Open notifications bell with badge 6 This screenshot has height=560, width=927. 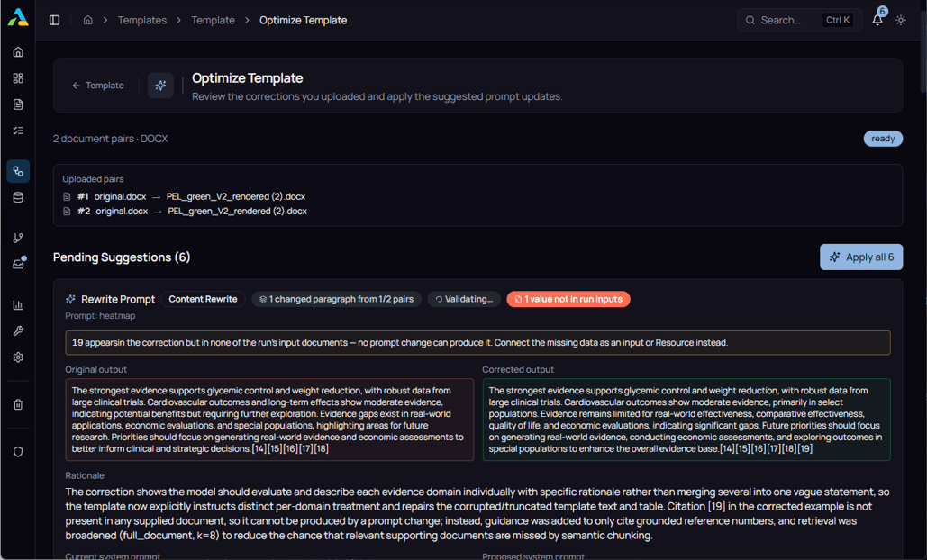click(x=877, y=20)
